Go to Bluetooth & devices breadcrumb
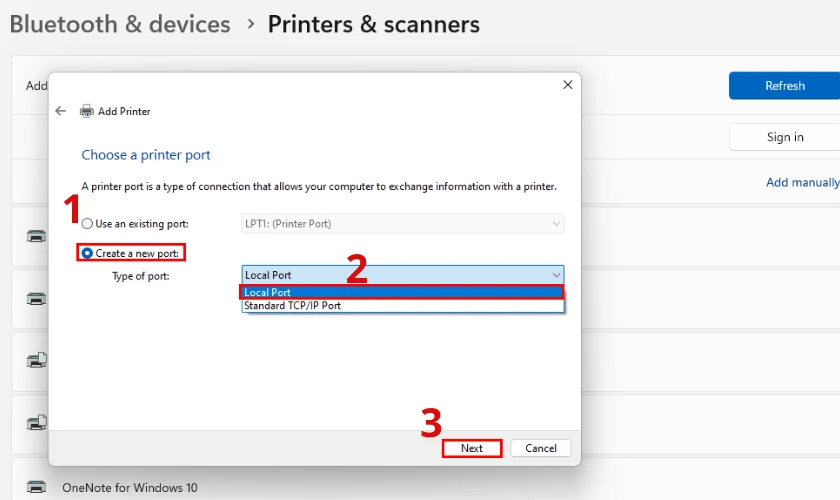 (120, 24)
